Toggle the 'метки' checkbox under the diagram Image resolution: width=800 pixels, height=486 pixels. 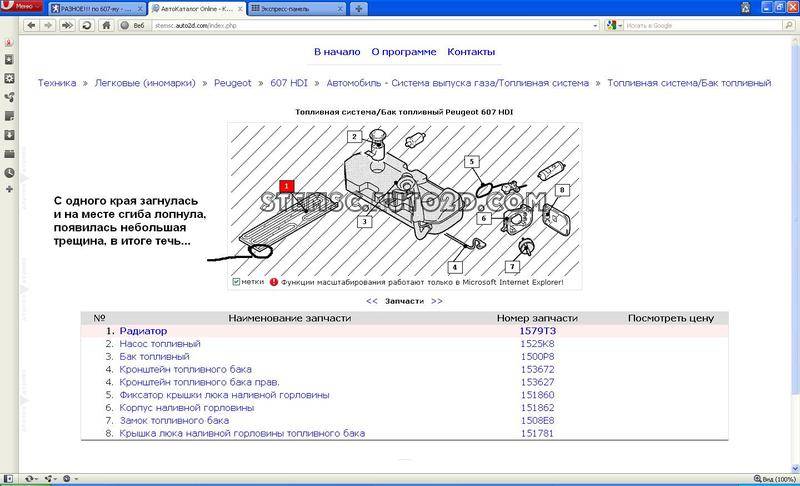point(236,282)
